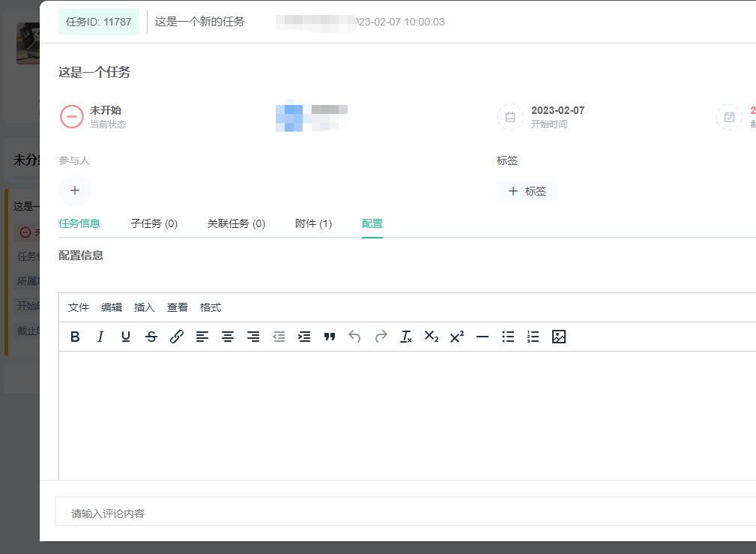Center align text in editor
Viewport: 756px width, 554px height.
(x=228, y=337)
